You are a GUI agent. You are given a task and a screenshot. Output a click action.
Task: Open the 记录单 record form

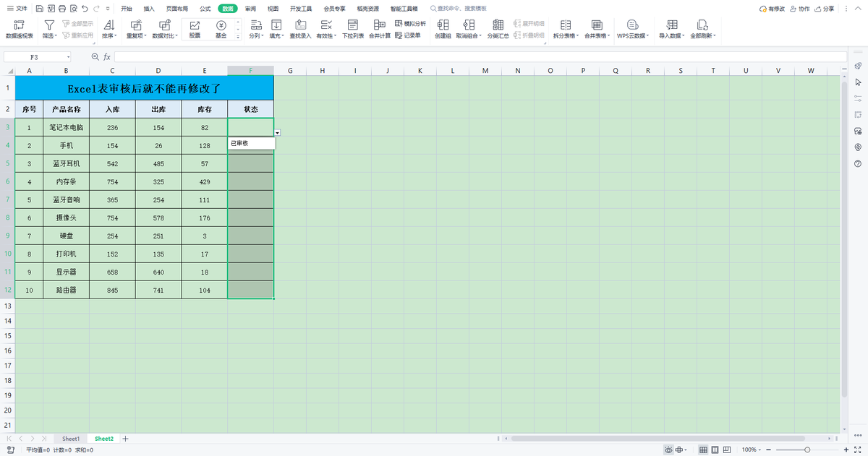pos(408,35)
